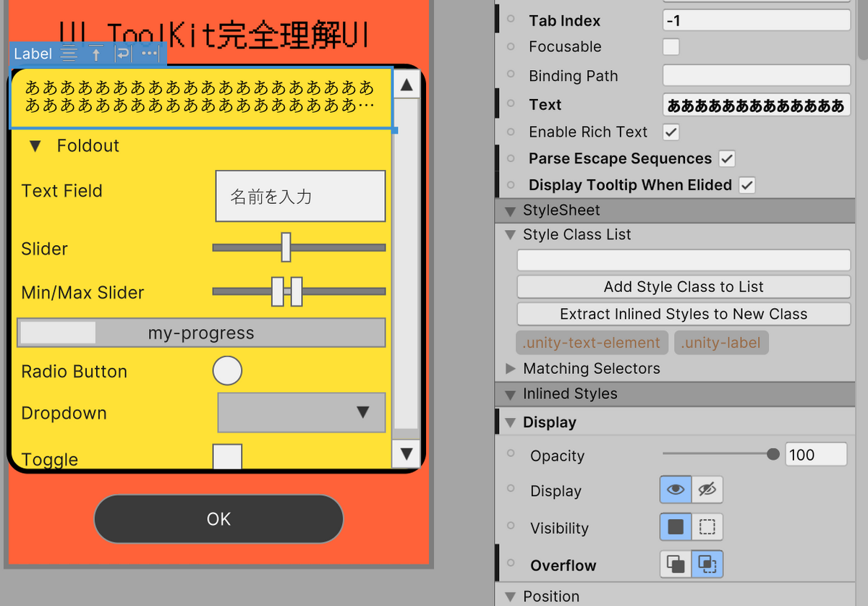Click the canvas ScrollView vertical scrollbar thumb
The height and width of the screenshot is (606, 868).
tap(406, 264)
